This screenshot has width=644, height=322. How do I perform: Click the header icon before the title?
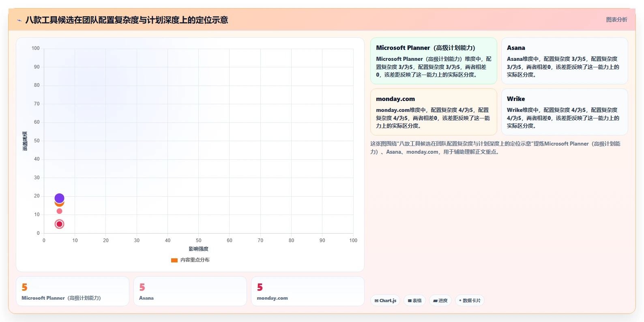19,20
